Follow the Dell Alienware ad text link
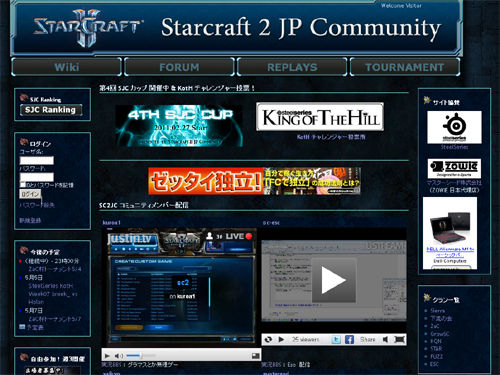 pos(450,252)
